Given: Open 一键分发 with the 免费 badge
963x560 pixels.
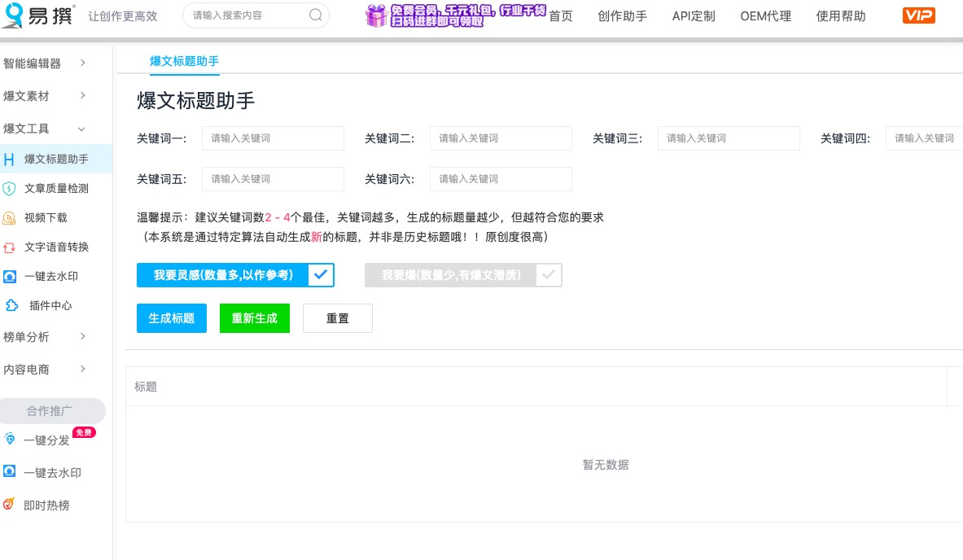Looking at the screenshot, I should 46,440.
